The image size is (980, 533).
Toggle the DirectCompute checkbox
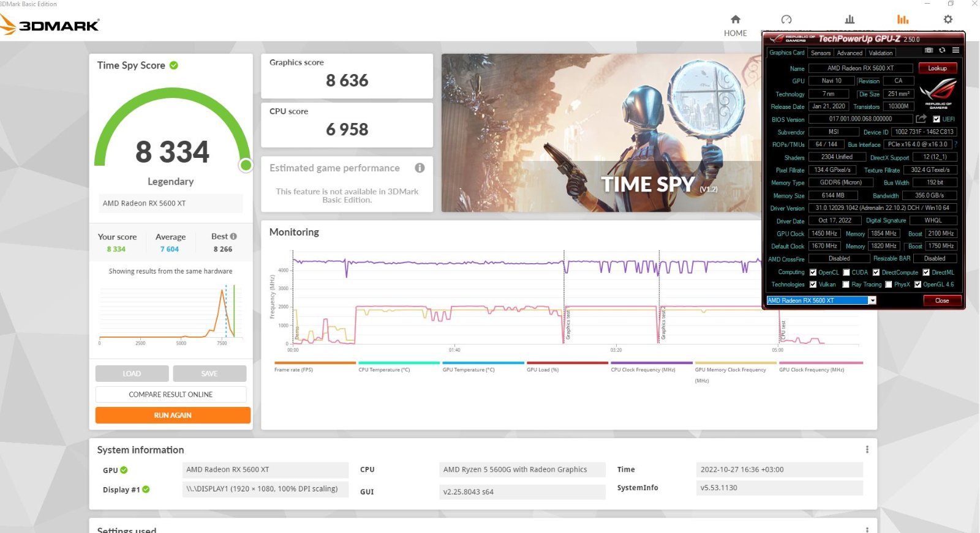pos(876,272)
